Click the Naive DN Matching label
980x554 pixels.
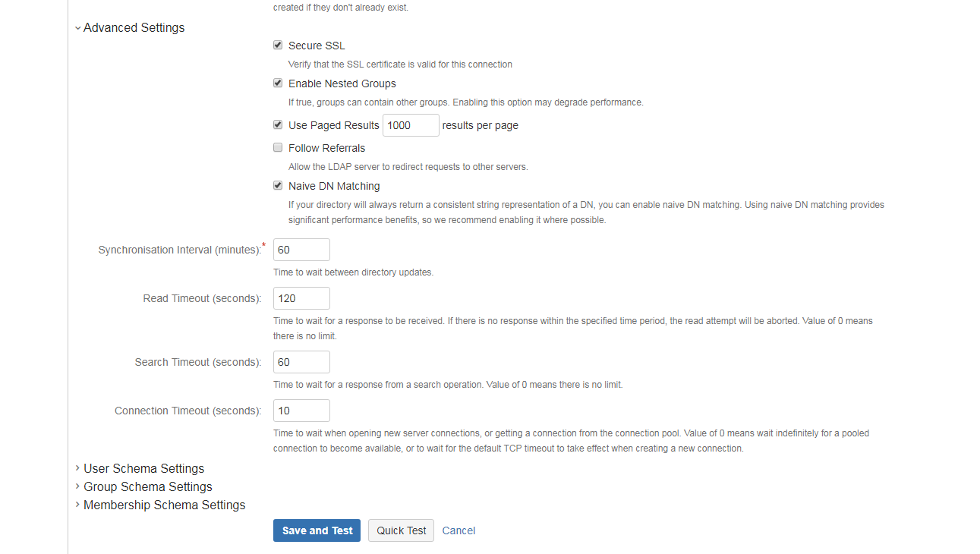pos(334,186)
